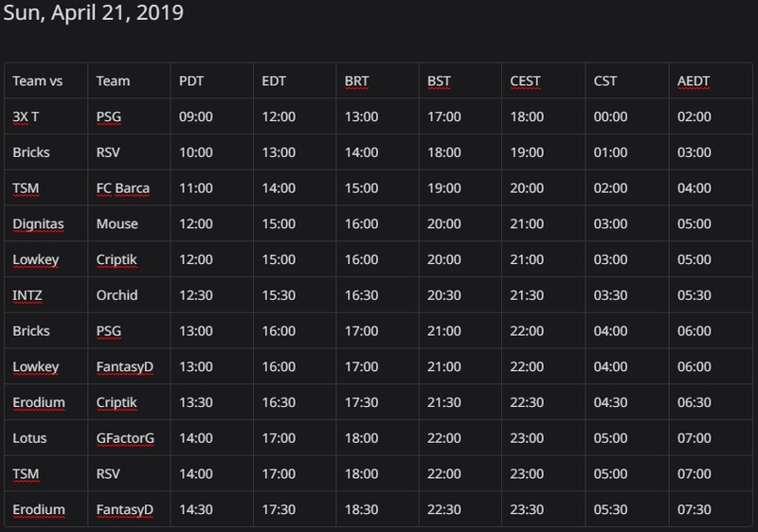Select the Dignitas team cell
758x532 pixels.
pos(45,223)
